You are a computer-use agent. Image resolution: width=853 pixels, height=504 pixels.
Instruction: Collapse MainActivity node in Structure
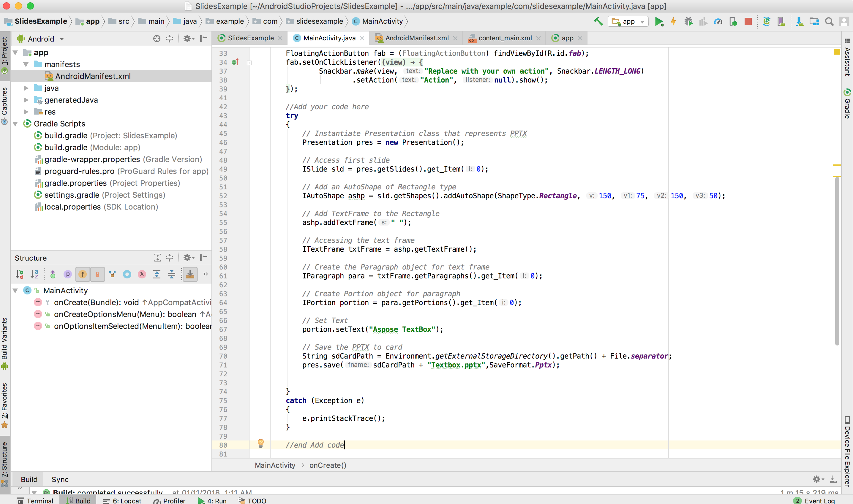click(x=15, y=291)
